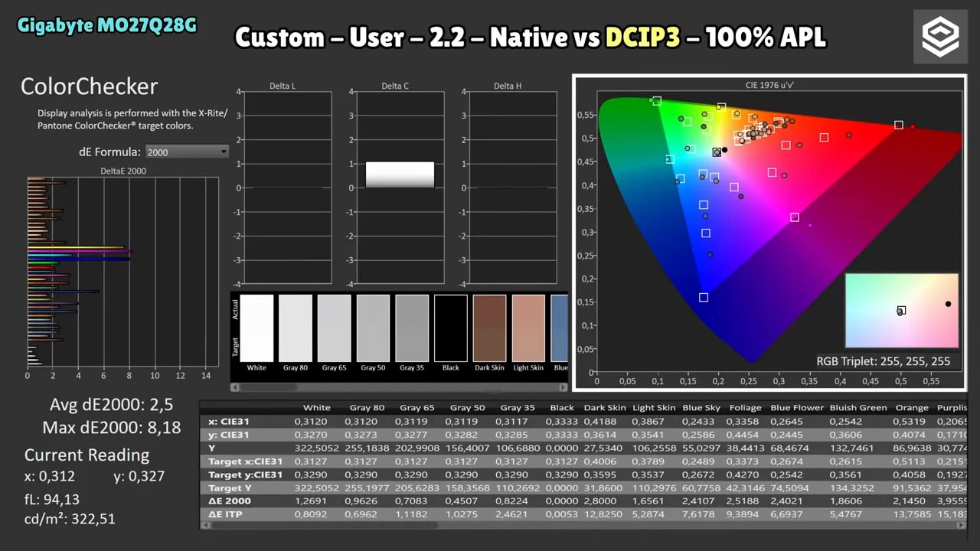Select the Gray 80 swatch
980x551 pixels.
click(296, 328)
